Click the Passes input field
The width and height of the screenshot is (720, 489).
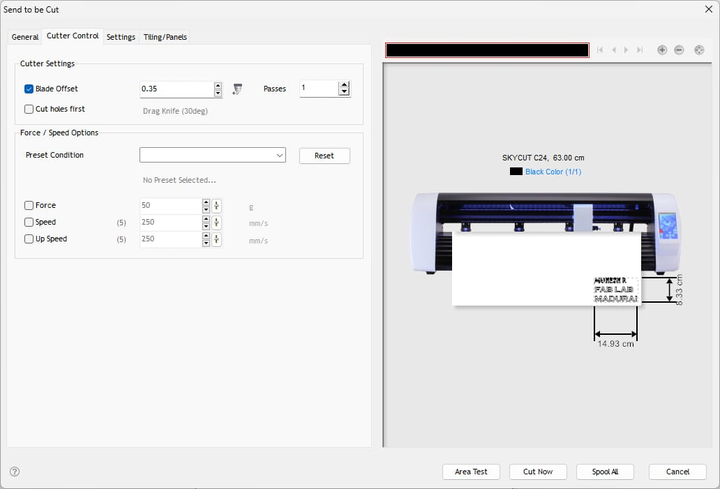click(x=319, y=88)
